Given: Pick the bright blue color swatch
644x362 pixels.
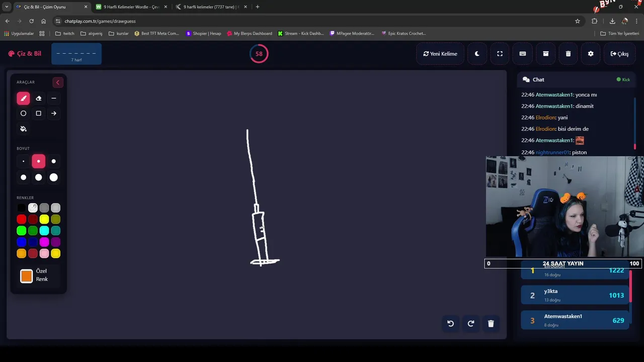Looking at the screenshot, I should tap(21, 242).
